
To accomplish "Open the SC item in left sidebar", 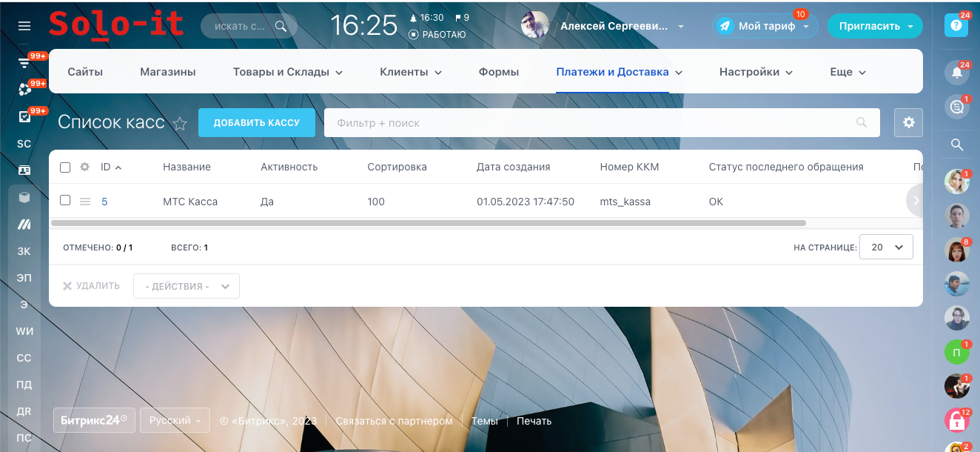I will [24, 144].
